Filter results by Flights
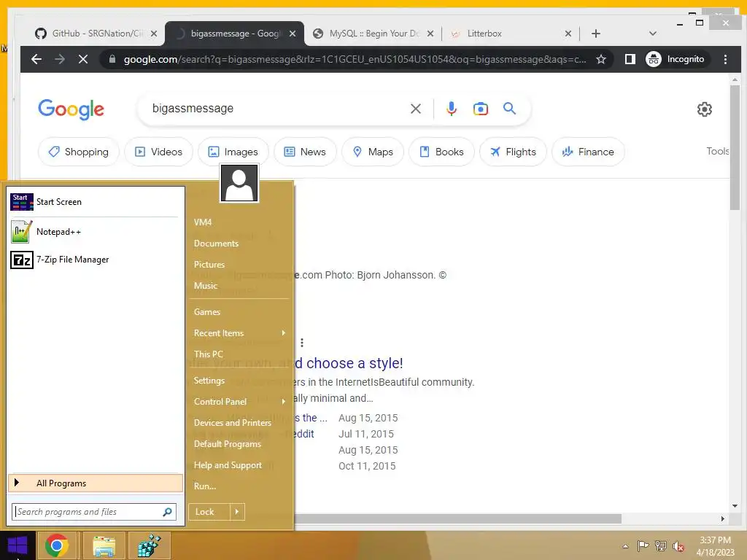The width and height of the screenshot is (747, 560). tap(513, 152)
